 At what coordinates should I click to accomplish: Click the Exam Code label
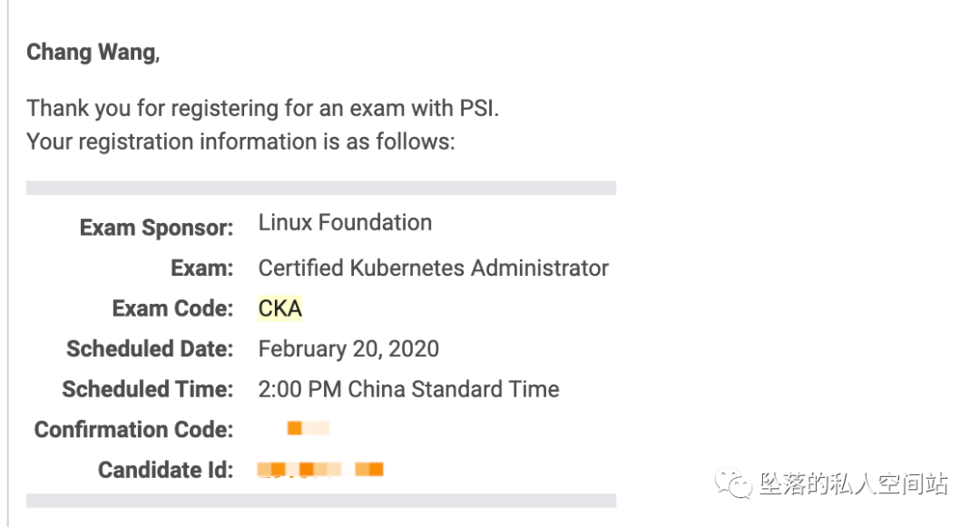(x=172, y=308)
